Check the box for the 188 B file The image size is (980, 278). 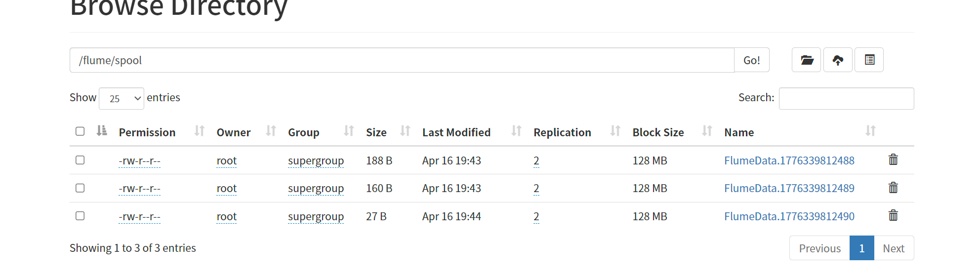pos(80,160)
